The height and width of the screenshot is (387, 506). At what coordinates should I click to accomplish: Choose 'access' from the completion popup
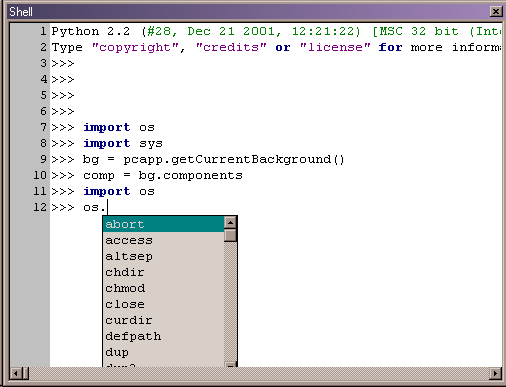(164, 240)
